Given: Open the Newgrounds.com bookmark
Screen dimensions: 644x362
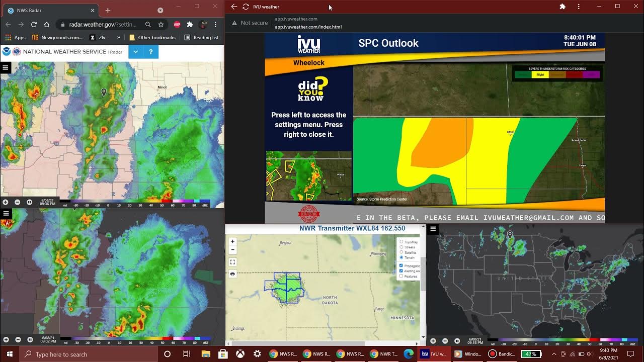Looking at the screenshot, I should click(x=57, y=37).
